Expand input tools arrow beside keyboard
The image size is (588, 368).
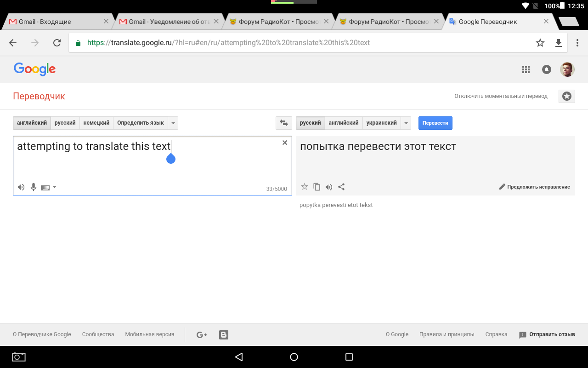pyautogui.click(x=55, y=187)
